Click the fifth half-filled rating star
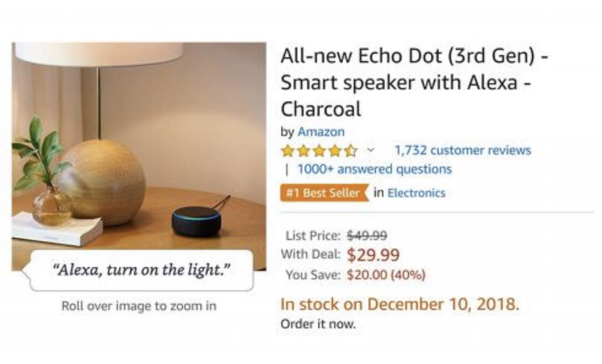The width and height of the screenshot is (602, 364). pyautogui.click(x=351, y=151)
